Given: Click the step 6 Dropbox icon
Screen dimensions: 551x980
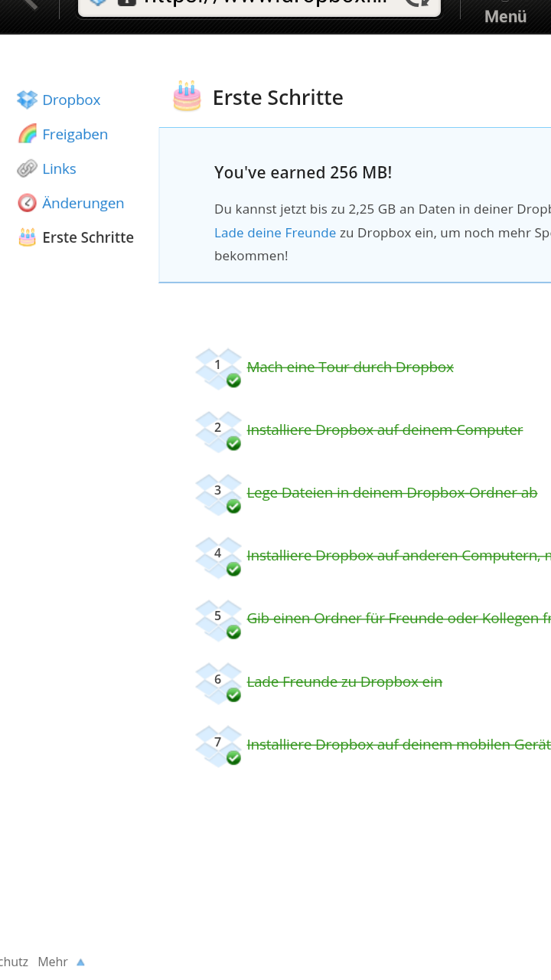Looking at the screenshot, I should point(219,683).
